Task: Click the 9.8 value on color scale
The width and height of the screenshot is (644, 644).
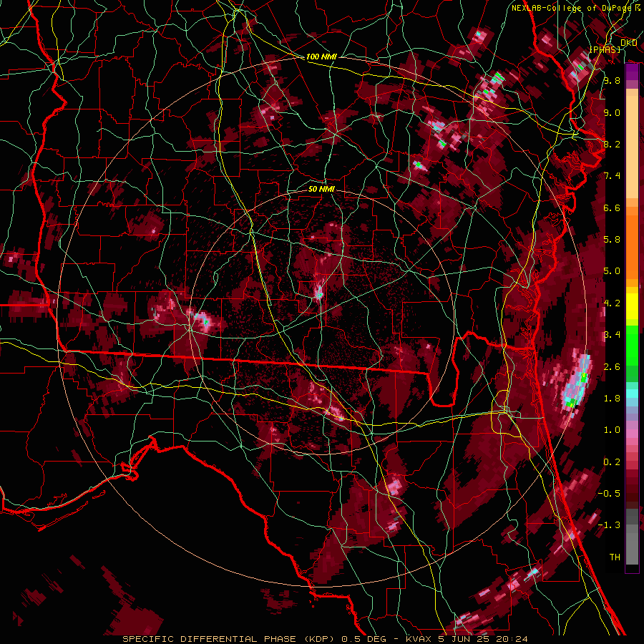Action: click(612, 80)
